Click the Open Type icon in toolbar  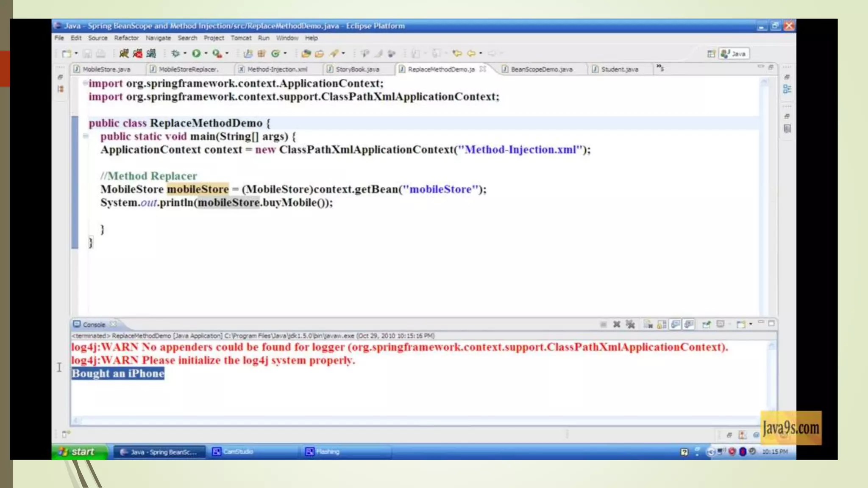pos(306,53)
